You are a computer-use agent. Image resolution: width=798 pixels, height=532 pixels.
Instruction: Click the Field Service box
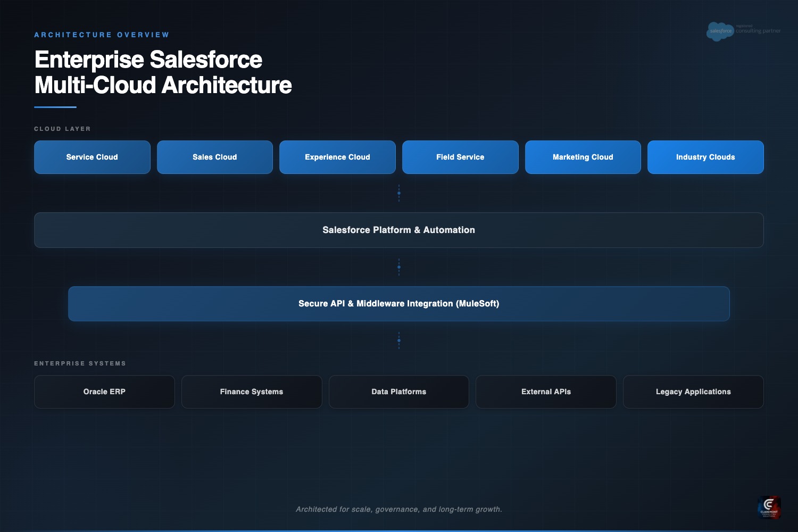tap(460, 157)
